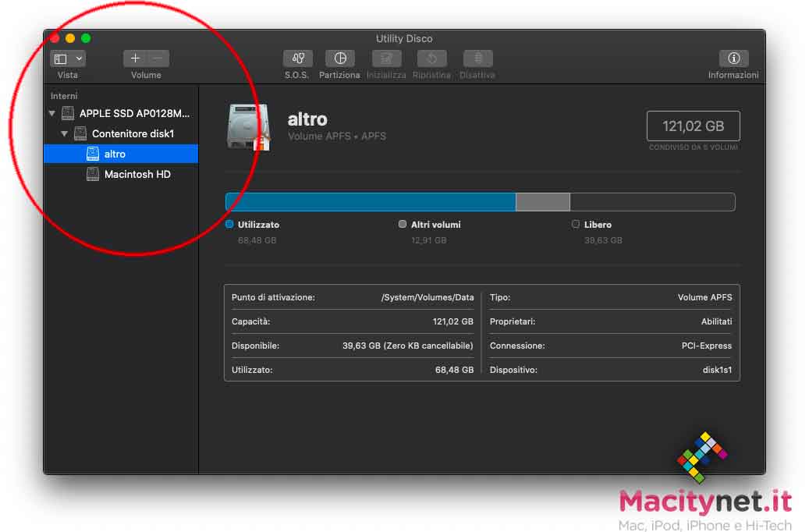Click the large altro hard disk image
The image size is (809, 532).
(x=249, y=127)
